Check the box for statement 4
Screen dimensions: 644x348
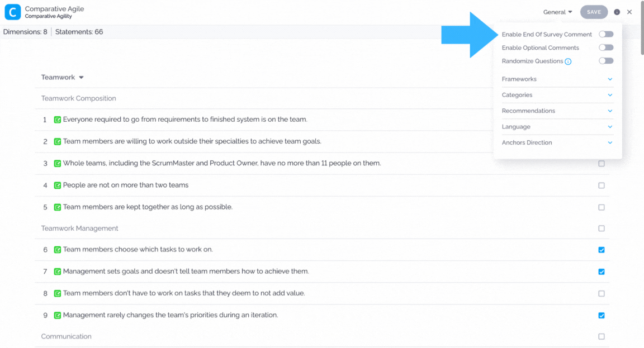(602, 185)
